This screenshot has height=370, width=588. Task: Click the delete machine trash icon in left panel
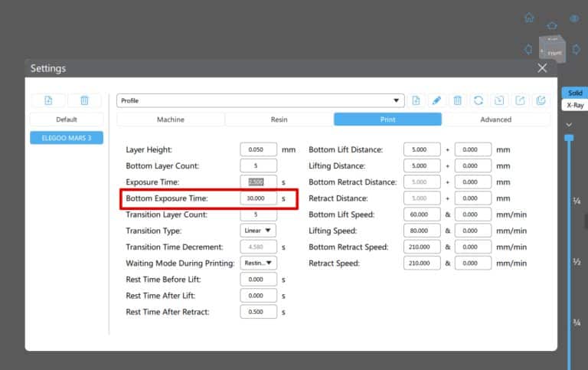[84, 100]
